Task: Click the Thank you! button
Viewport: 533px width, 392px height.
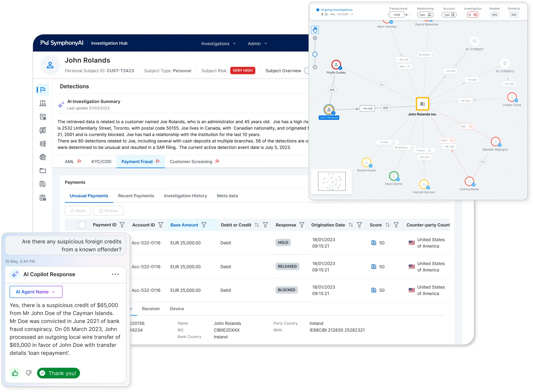Action: 59,373
